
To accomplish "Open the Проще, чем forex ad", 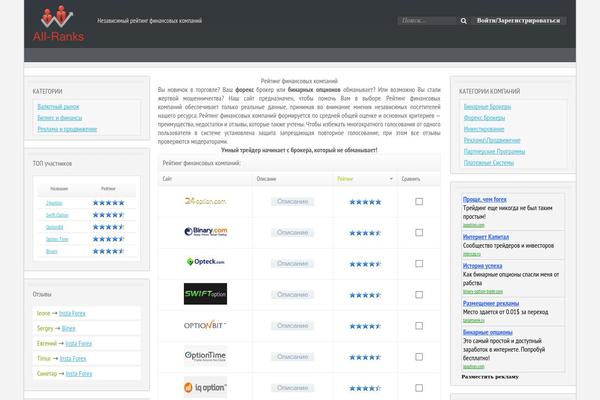I will (484, 199).
